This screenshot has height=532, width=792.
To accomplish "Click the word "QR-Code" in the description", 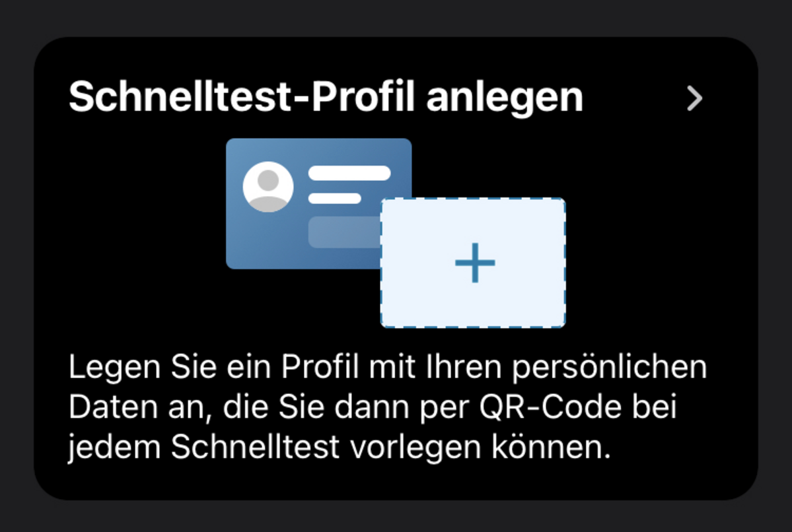I will pyautogui.click(x=550, y=407).
